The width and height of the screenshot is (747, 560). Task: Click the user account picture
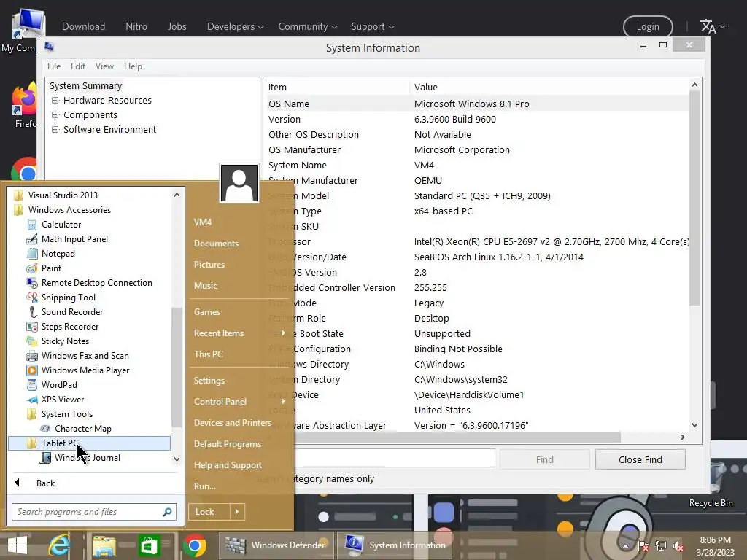[239, 183]
